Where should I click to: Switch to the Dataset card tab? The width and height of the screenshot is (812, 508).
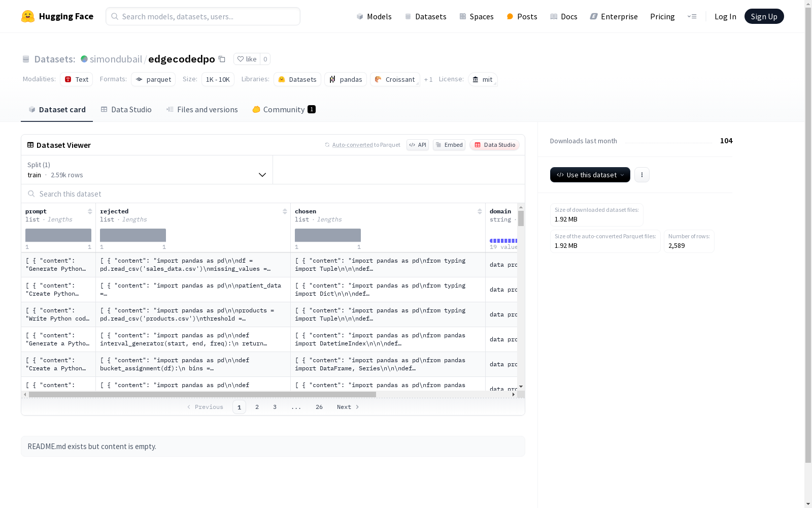pyautogui.click(x=57, y=110)
